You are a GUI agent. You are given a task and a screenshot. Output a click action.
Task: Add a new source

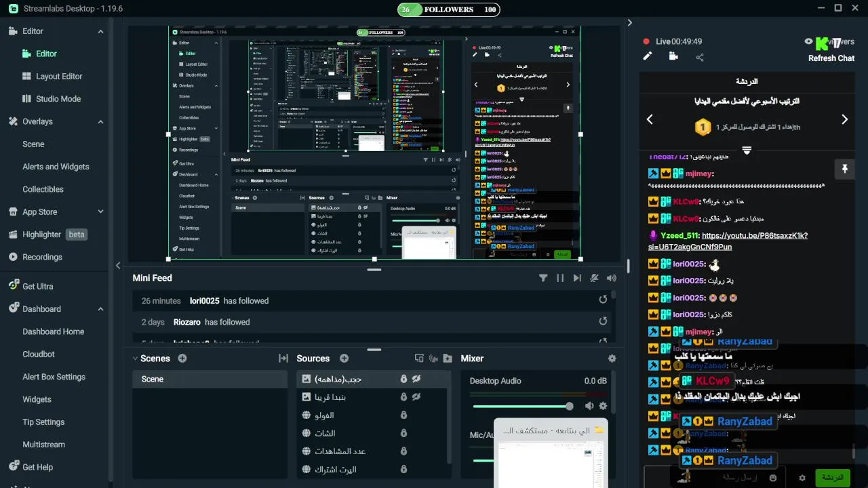[x=344, y=359]
